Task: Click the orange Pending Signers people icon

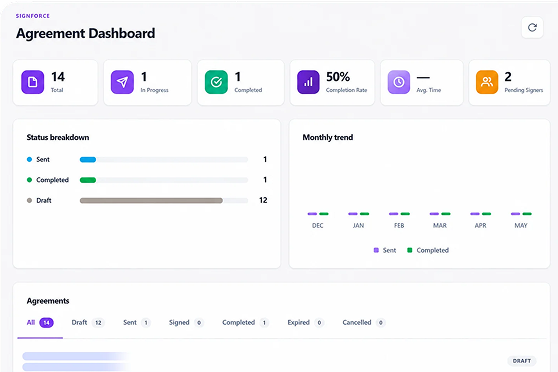Action: pos(487,82)
